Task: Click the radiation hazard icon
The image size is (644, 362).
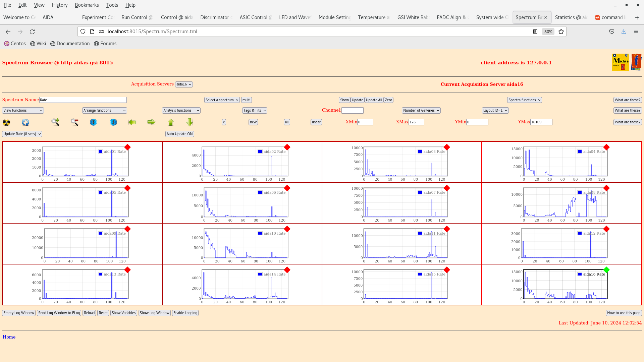Action: (x=6, y=122)
